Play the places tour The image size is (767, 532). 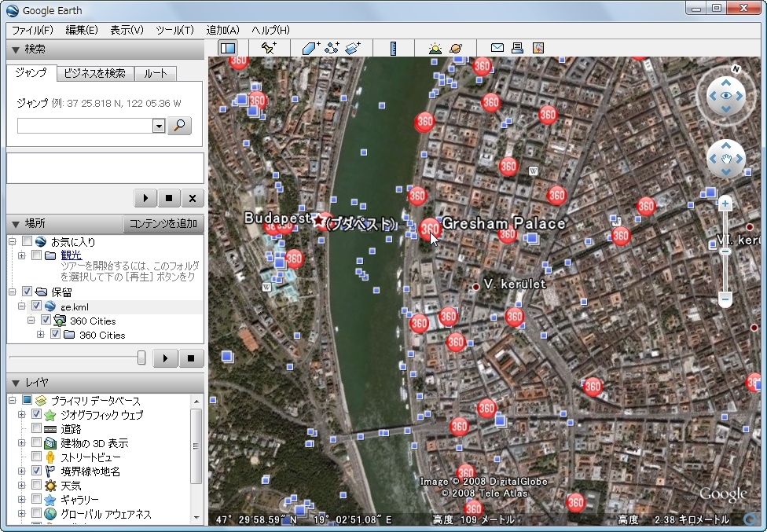point(165,358)
